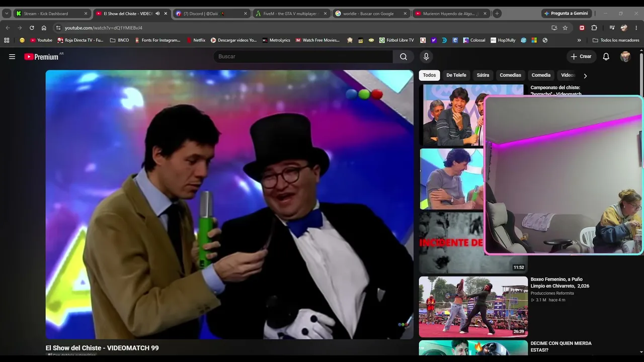This screenshot has height=362, width=644.
Task: Select the De Telefe filter chip
Action: pyautogui.click(x=456, y=75)
